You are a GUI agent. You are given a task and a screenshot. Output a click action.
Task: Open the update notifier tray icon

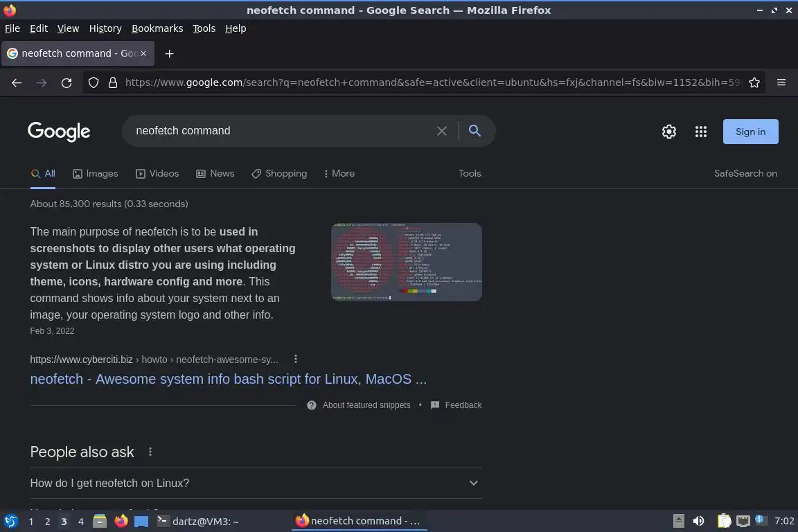coord(759,520)
